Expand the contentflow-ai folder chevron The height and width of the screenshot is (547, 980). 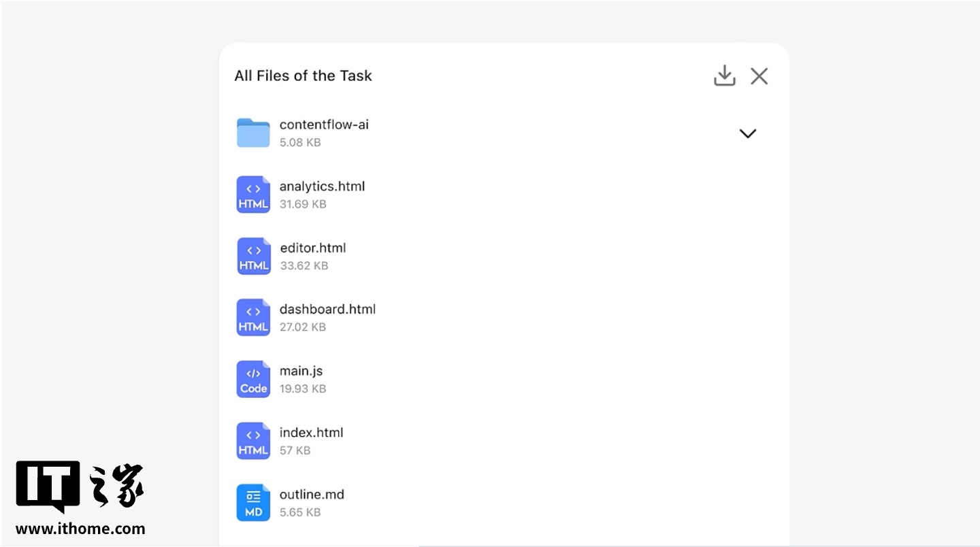747,133
